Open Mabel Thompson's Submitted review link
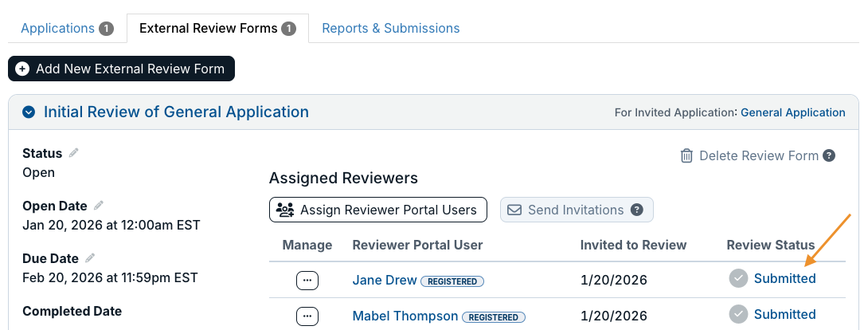Viewport: 868px width, 330px height. click(x=785, y=315)
